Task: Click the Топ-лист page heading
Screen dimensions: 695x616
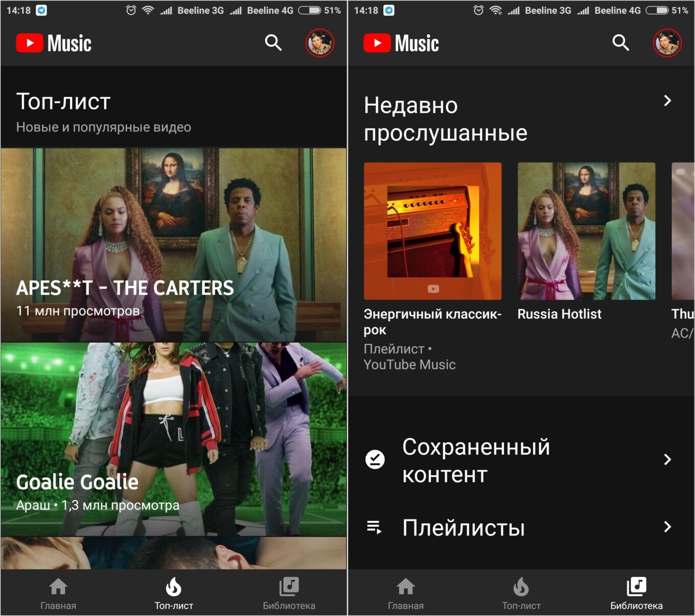Action: pos(63,101)
